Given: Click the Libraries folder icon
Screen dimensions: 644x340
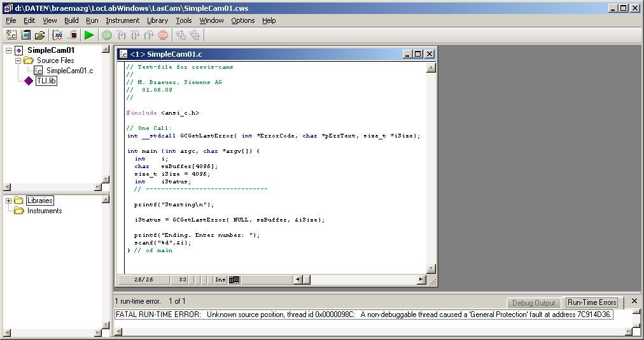Looking at the screenshot, I should 18,201.
